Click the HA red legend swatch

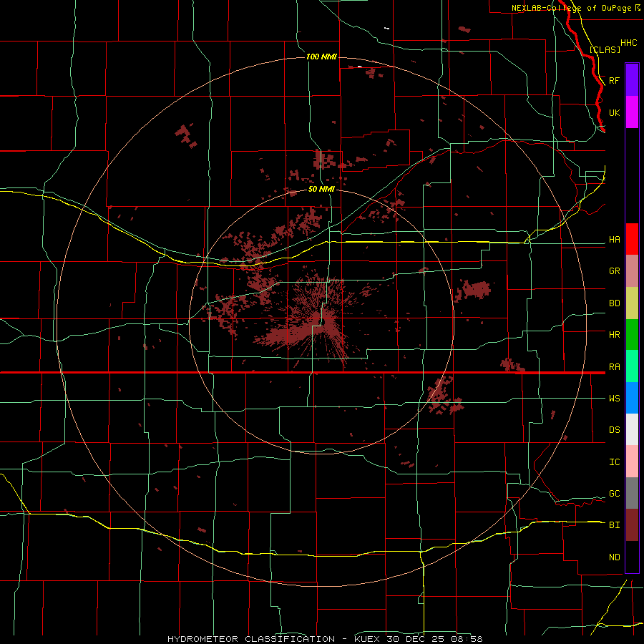tap(632, 239)
